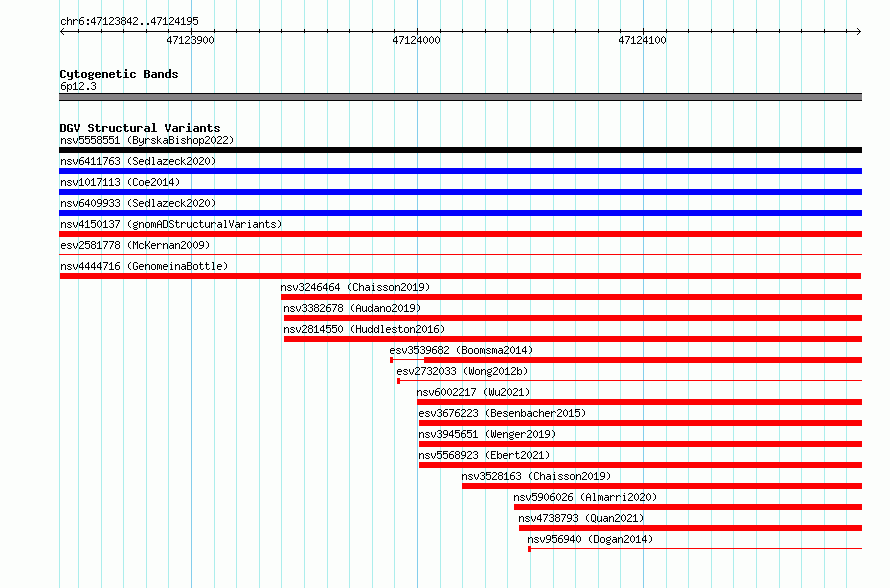Click the red nsv3382678 Audano2019 bar
This screenshot has height=588, width=890.
573,318
